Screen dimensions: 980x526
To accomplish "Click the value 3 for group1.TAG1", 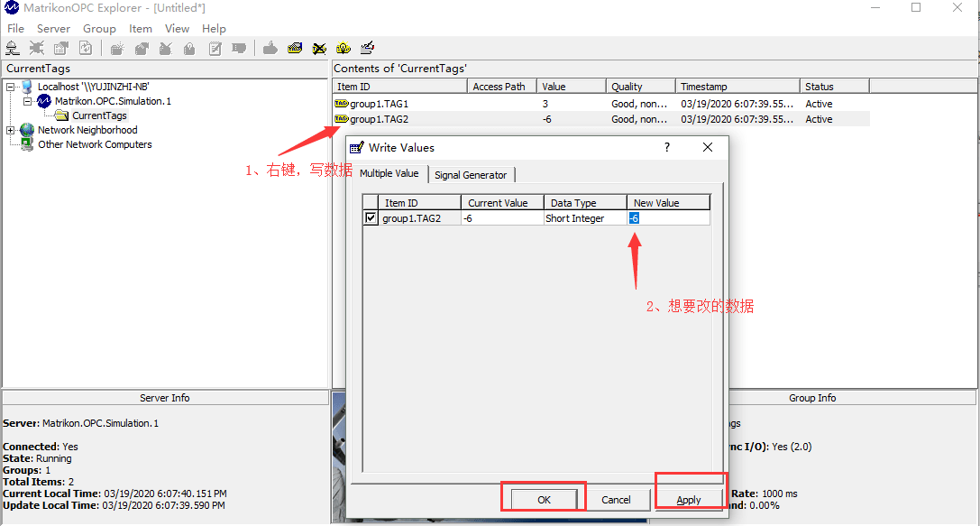I will (545, 104).
